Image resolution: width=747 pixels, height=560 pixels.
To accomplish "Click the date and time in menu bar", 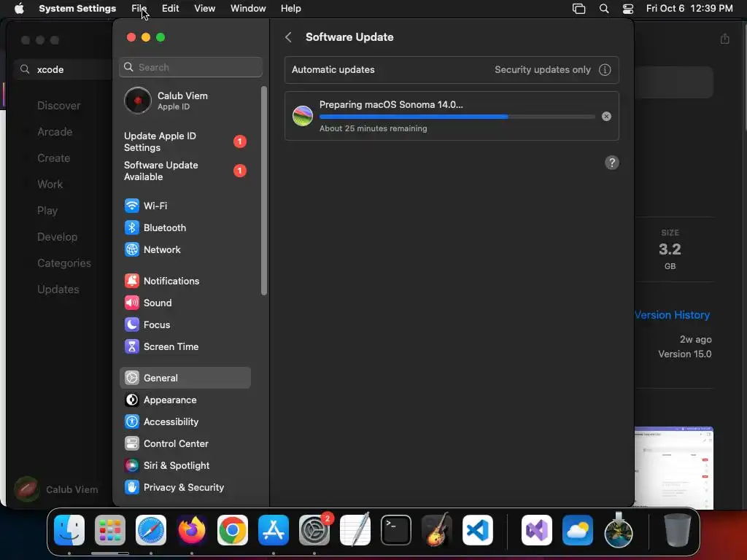I will tap(689, 9).
